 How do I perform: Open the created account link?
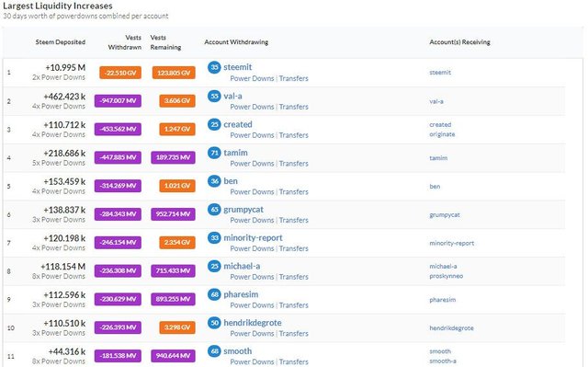pyautogui.click(x=238, y=124)
